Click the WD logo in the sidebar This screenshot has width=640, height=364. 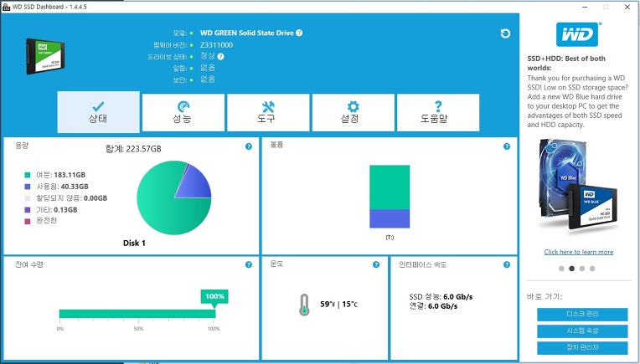pyautogui.click(x=576, y=34)
